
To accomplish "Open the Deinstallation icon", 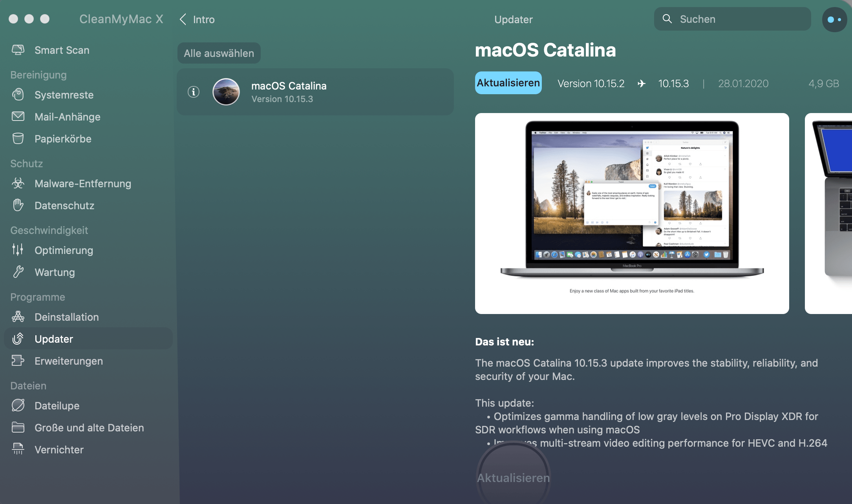I will (x=18, y=317).
